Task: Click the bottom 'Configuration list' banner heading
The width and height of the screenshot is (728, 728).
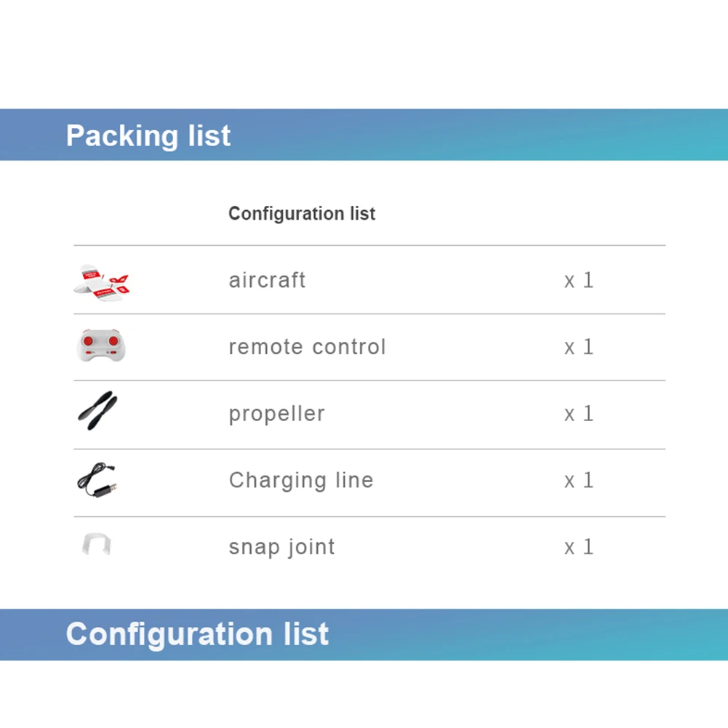Action: point(197,634)
